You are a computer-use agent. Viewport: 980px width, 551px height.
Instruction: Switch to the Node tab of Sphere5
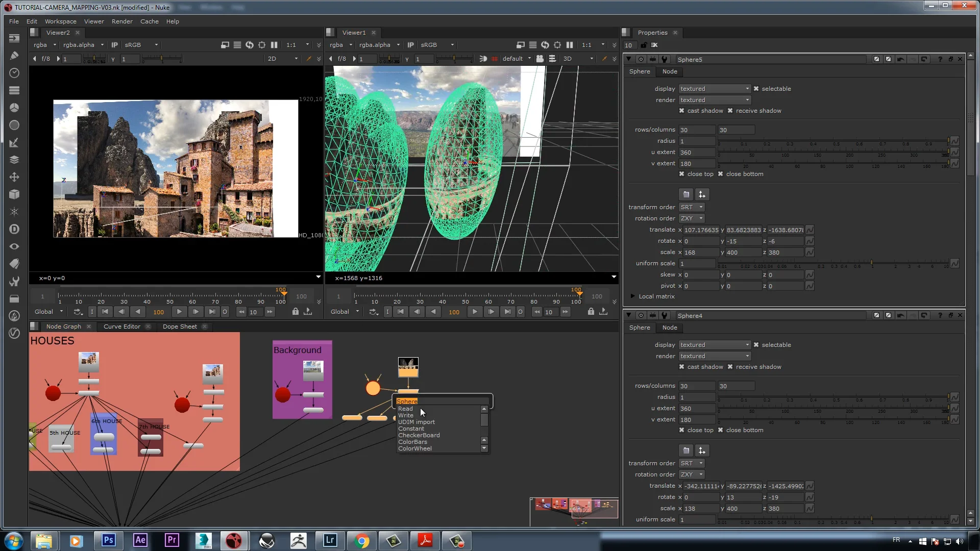[x=669, y=71]
